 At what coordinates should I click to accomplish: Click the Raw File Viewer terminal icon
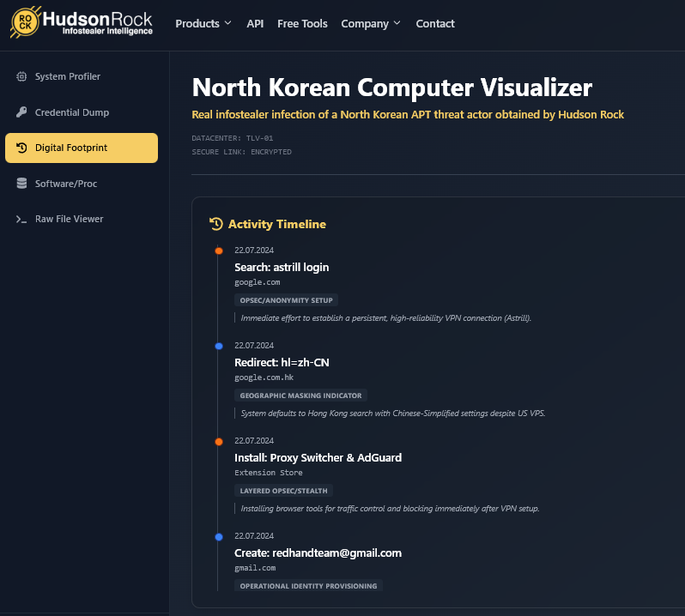(x=21, y=219)
